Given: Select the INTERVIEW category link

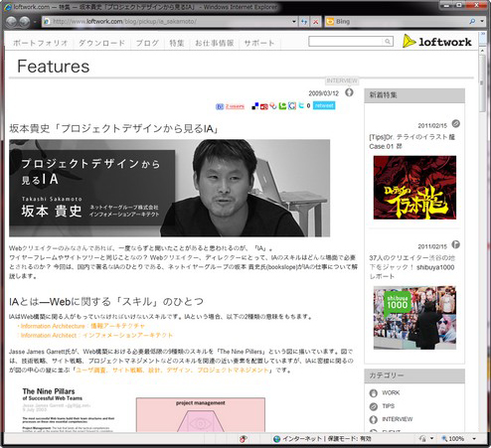Looking at the screenshot, I should pyautogui.click(x=398, y=419).
